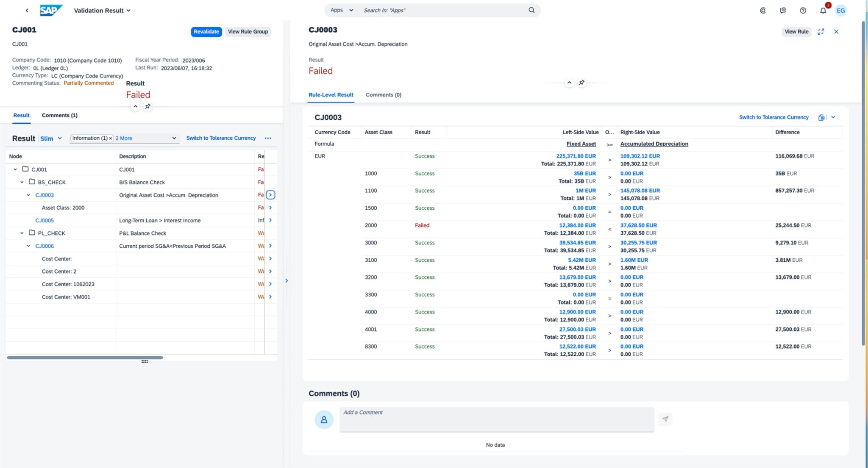Click the search bar icon
The height and width of the screenshot is (468, 868).
(530, 10)
